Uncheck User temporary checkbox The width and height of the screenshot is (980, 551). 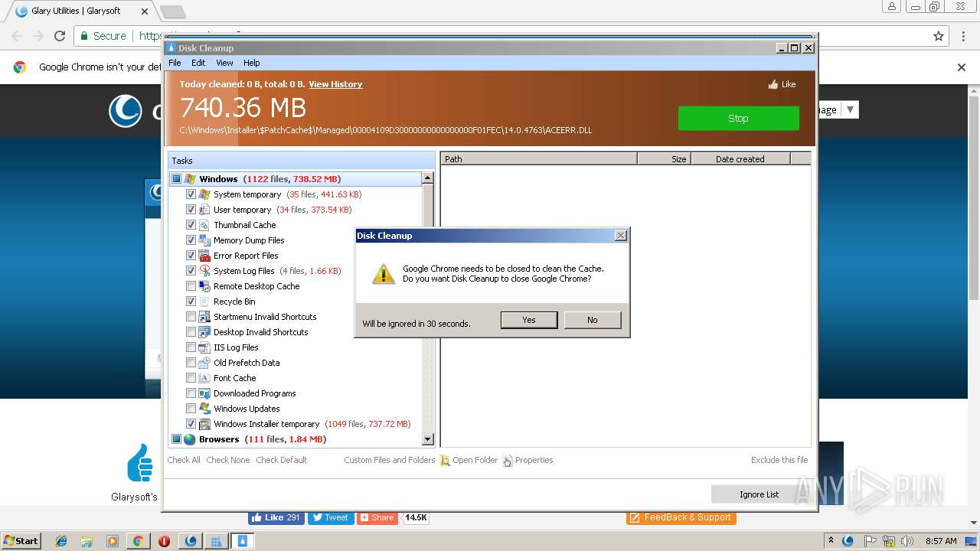pyautogui.click(x=191, y=210)
